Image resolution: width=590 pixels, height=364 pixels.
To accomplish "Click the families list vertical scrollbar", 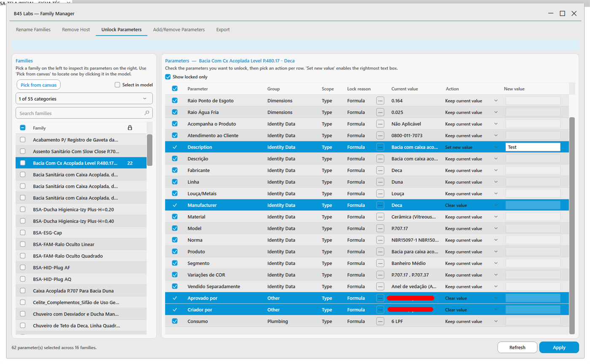I will [x=149, y=150].
